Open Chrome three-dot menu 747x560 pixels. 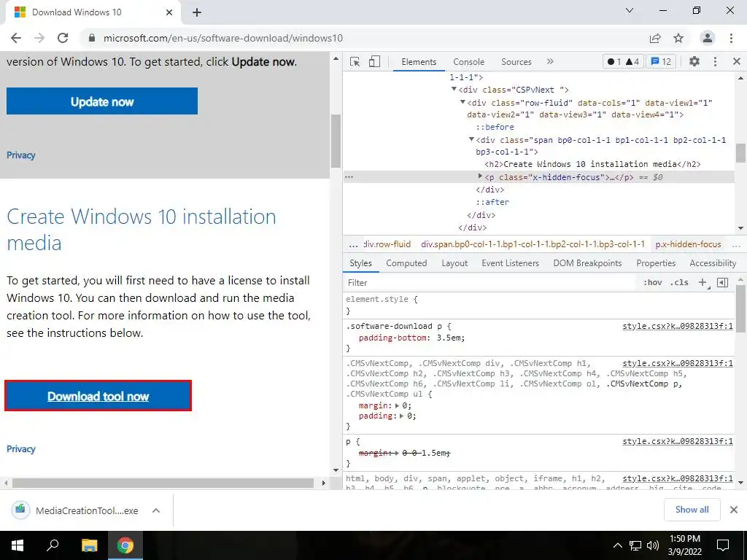731,38
